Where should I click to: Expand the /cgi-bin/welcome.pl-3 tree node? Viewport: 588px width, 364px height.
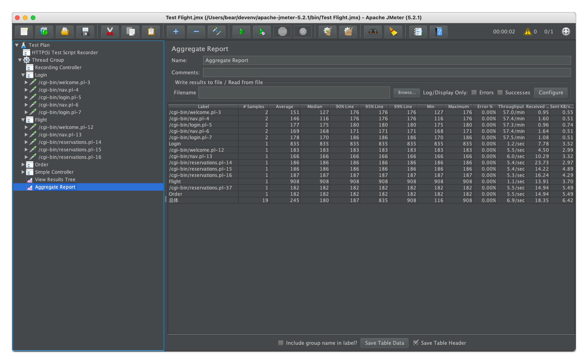(x=26, y=83)
